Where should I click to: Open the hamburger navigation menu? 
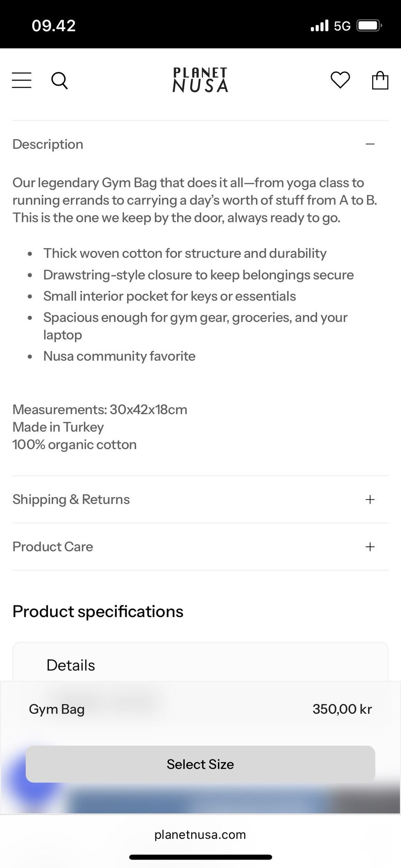(22, 80)
